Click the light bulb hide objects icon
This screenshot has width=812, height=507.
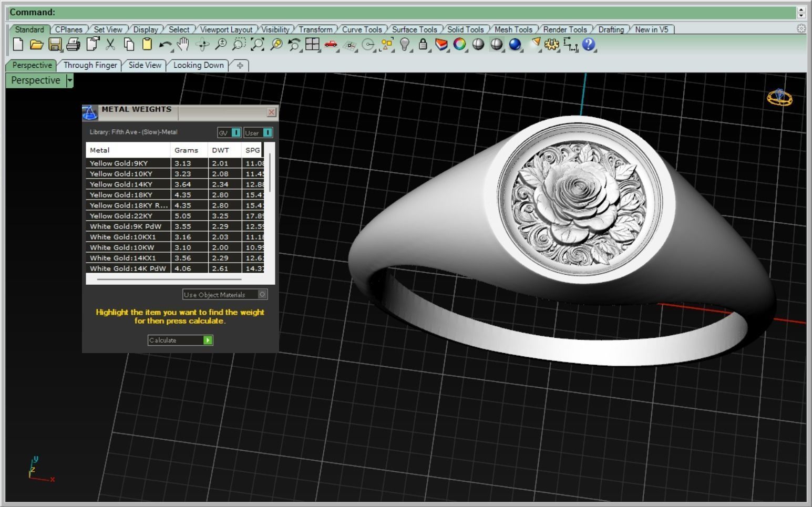coord(404,45)
